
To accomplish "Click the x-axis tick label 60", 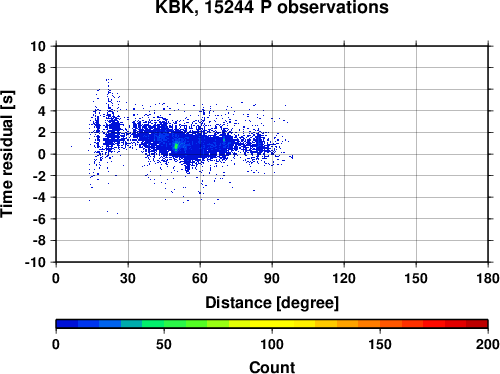I will [x=200, y=278].
